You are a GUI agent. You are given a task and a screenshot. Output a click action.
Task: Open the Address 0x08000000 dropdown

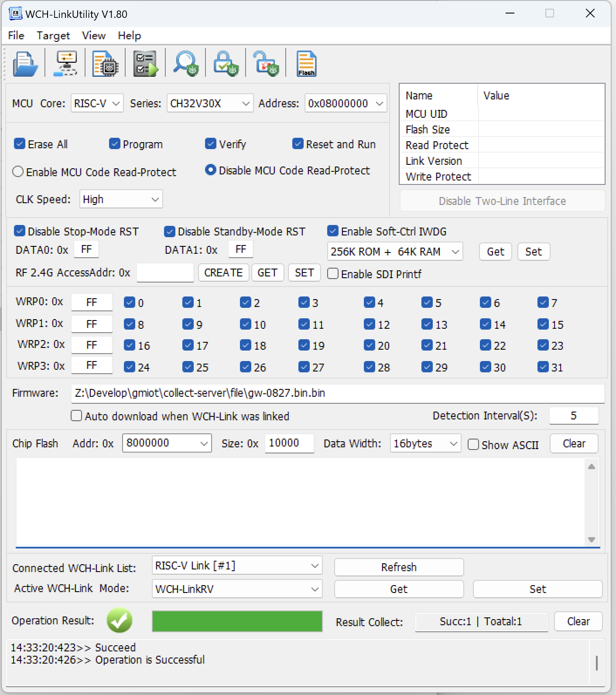pos(346,103)
